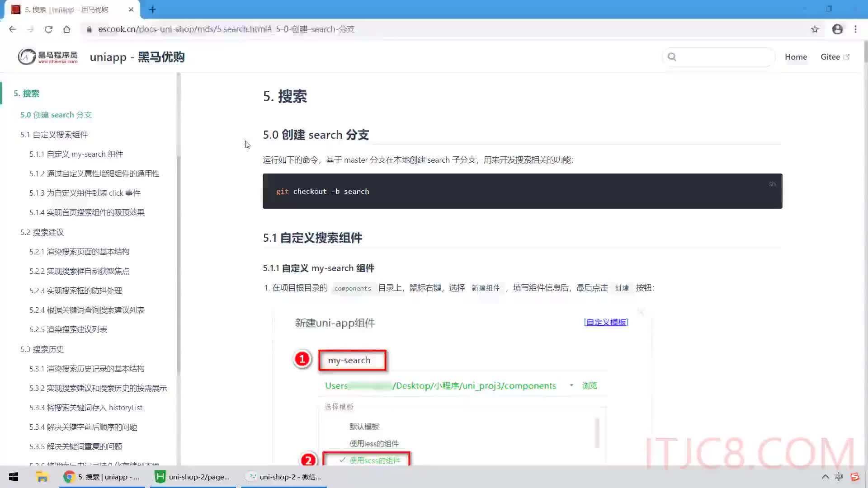Click the git checkout -b search code
Viewport: 868px width, 488px height.
tap(322, 192)
